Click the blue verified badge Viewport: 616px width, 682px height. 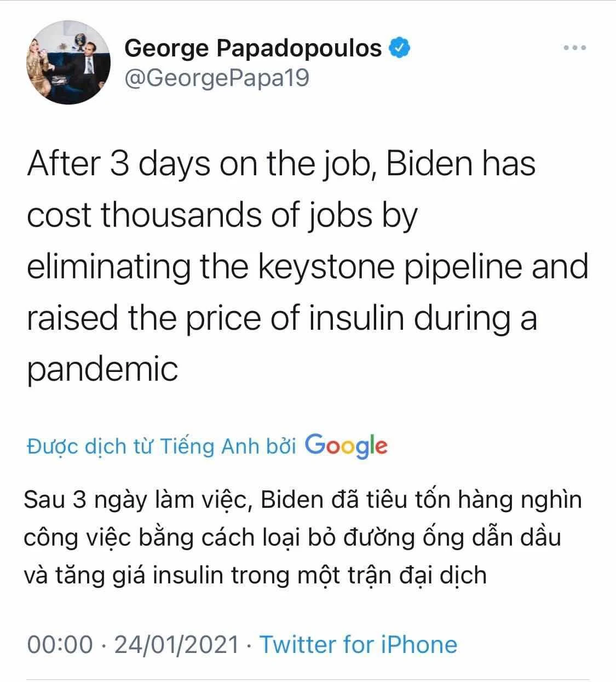400,48
